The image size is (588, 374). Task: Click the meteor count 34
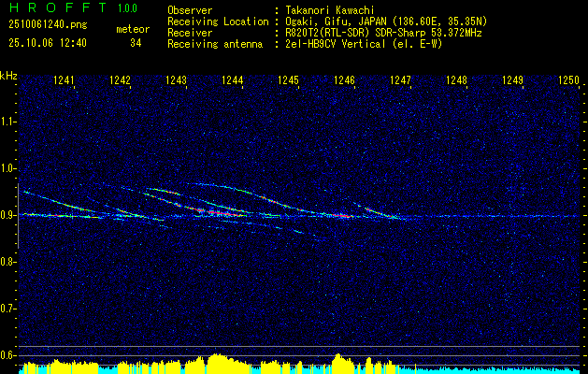click(x=136, y=43)
